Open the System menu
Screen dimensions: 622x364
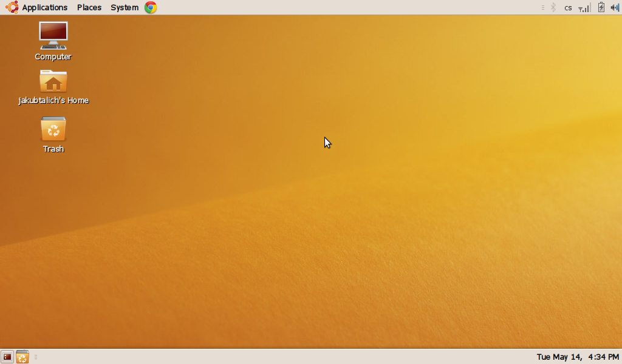coord(125,7)
